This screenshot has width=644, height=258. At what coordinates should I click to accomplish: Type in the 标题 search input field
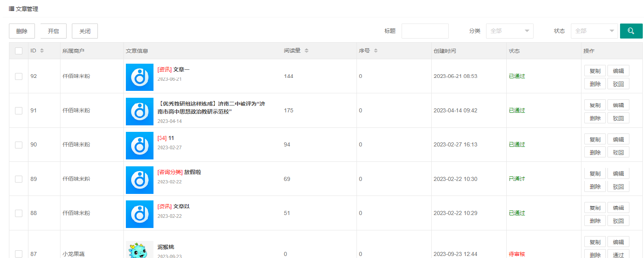tap(425, 31)
